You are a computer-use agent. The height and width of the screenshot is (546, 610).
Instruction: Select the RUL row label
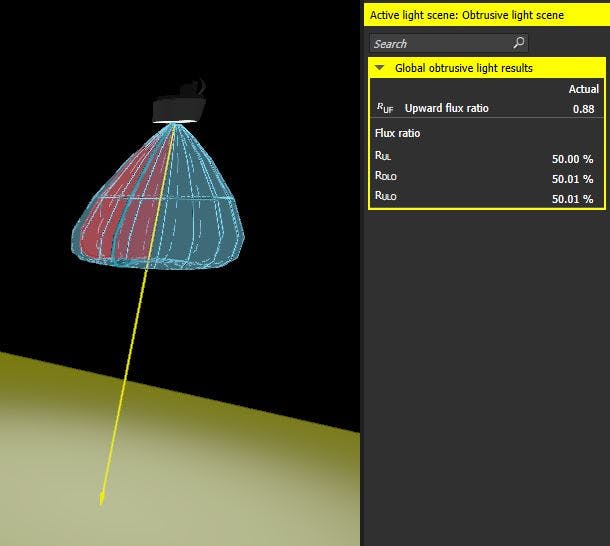point(383,156)
